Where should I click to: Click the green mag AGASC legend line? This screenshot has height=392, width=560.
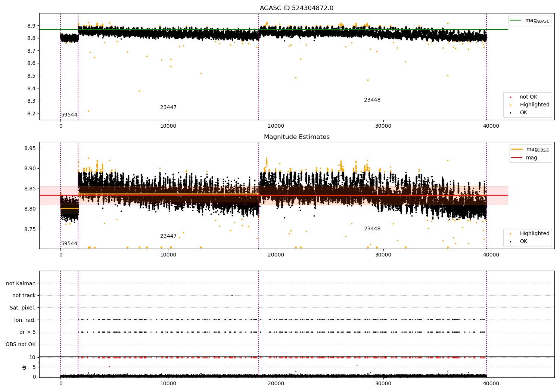coord(516,21)
